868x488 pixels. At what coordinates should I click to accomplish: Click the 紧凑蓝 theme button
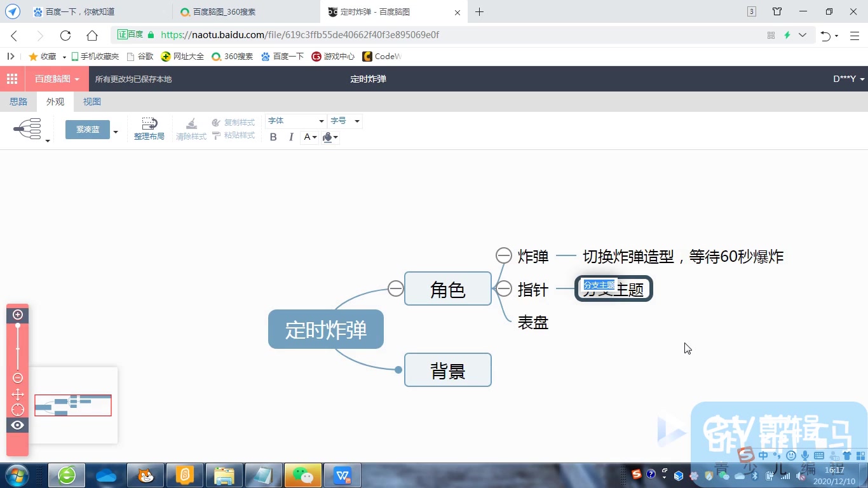[87, 129]
